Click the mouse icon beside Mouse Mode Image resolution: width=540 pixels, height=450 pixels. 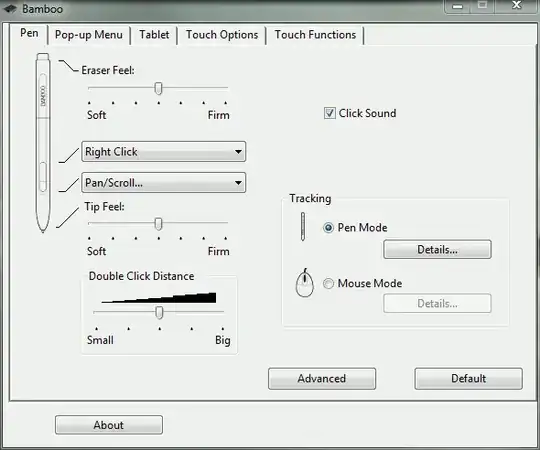[x=304, y=283]
